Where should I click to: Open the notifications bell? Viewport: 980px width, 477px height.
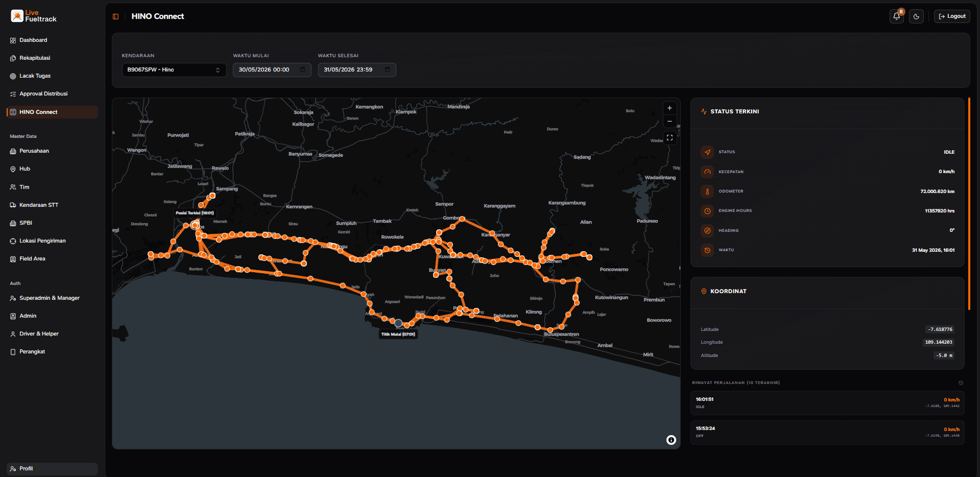click(x=897, y=16)
